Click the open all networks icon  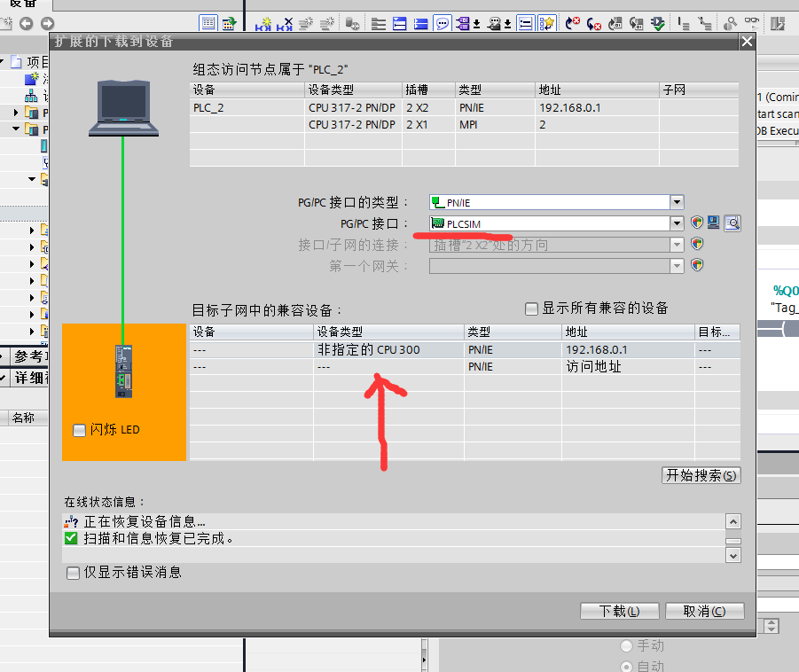coord(399,23)
